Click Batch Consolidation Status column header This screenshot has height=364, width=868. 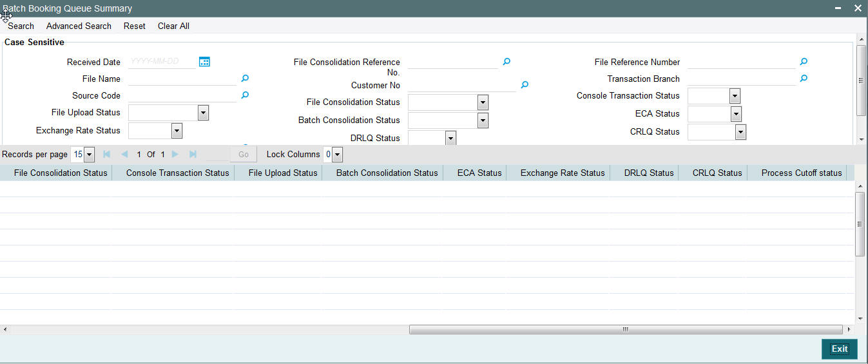387,173
